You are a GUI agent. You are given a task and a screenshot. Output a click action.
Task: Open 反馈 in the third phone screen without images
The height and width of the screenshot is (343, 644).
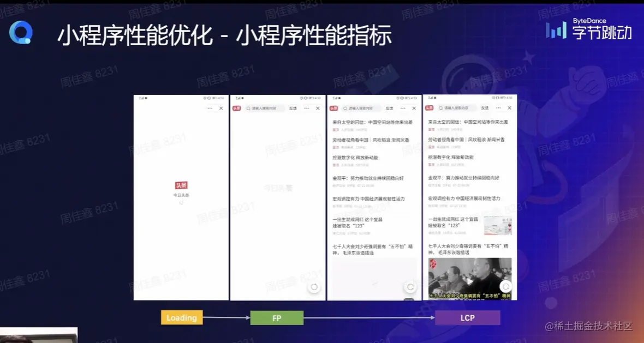(x=389, y=109)
